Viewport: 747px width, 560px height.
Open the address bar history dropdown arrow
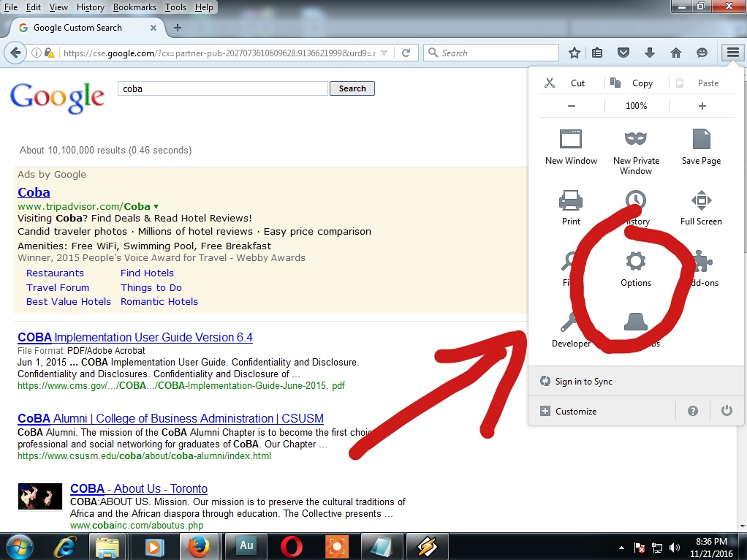[x=384, y=53]
